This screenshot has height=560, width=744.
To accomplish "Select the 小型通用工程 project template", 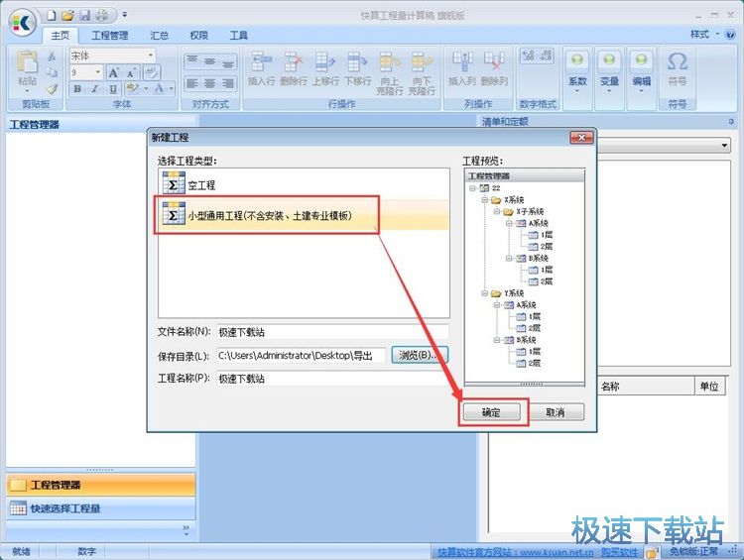I will pos(304,216).
